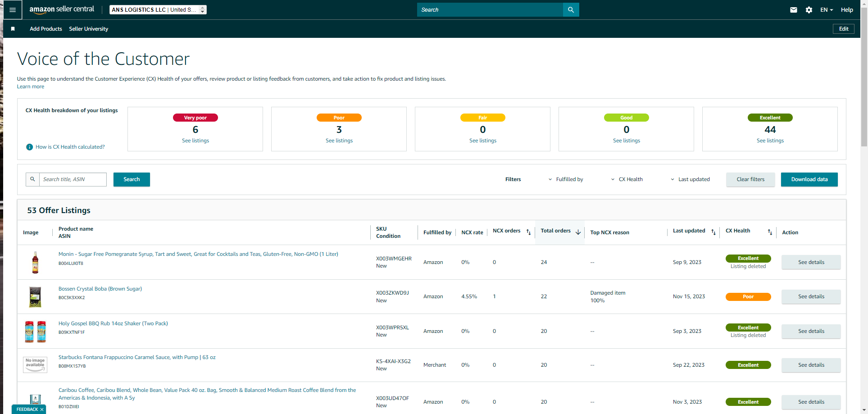Open the EN language dropdown
This screenshot has height=414, width=868.
pyautogui.click(x=827, y=10)
